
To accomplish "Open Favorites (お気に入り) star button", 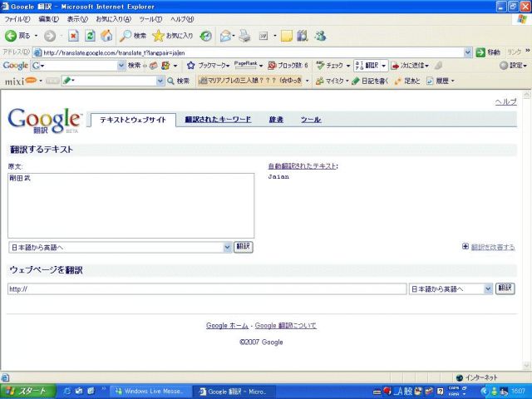I will pos(173,36).
